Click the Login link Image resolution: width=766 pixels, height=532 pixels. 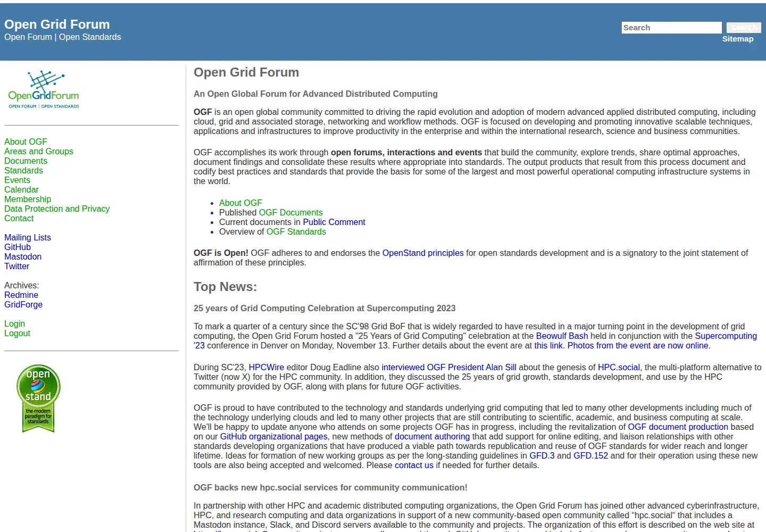click(x=14, y=323)
